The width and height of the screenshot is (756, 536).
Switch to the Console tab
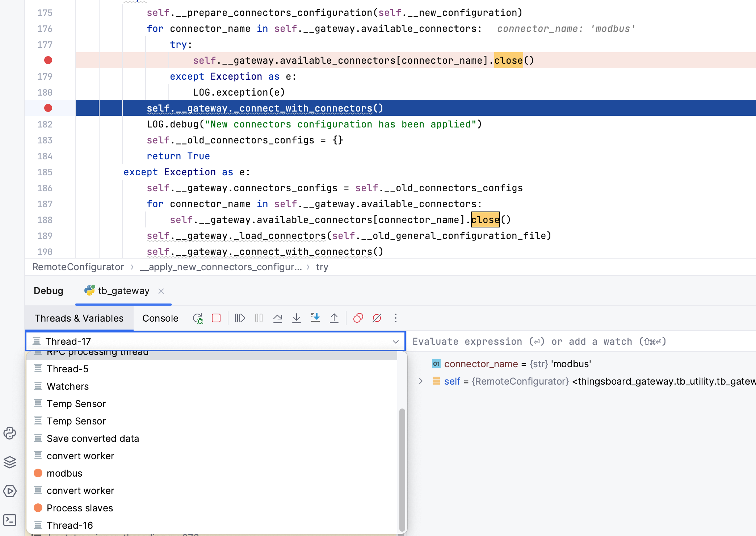point(160,318)
